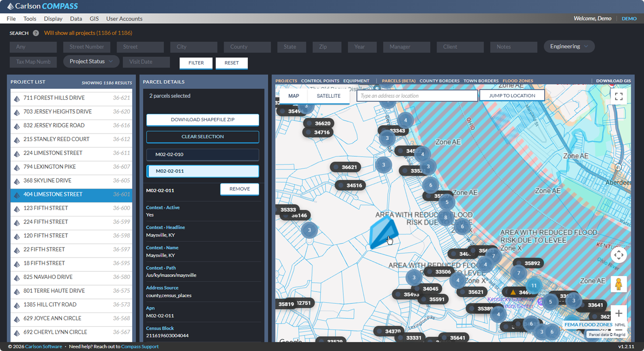Image resolution: width=644 pixels, height=351 pixels.
Task: Click the Reset button
Action: [232, 63]
